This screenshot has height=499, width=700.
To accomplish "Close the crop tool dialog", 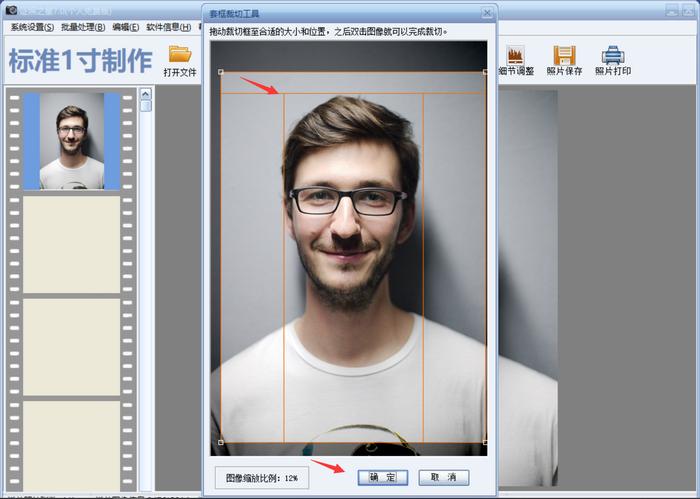I will [487, 13].
